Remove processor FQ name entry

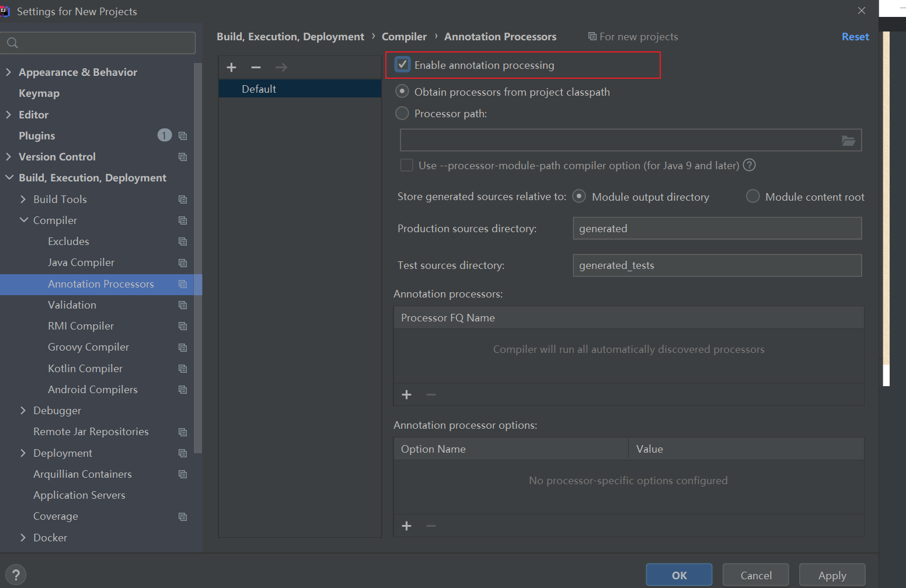pos(431,395)
